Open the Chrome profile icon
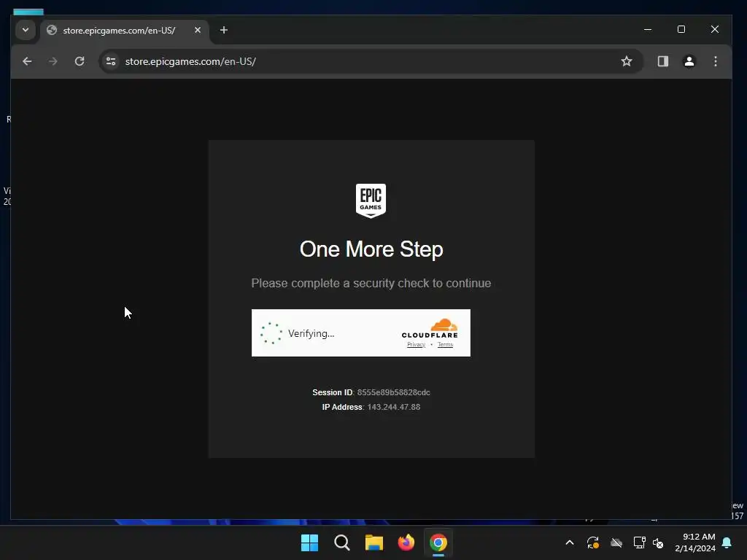 pyautogui.click(x=689, y=61)
